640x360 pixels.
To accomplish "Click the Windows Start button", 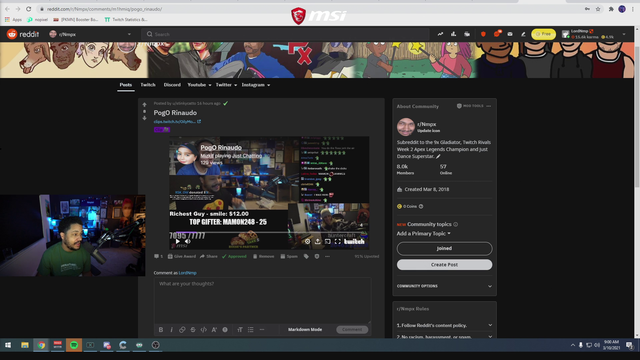I will coord(8,345).
